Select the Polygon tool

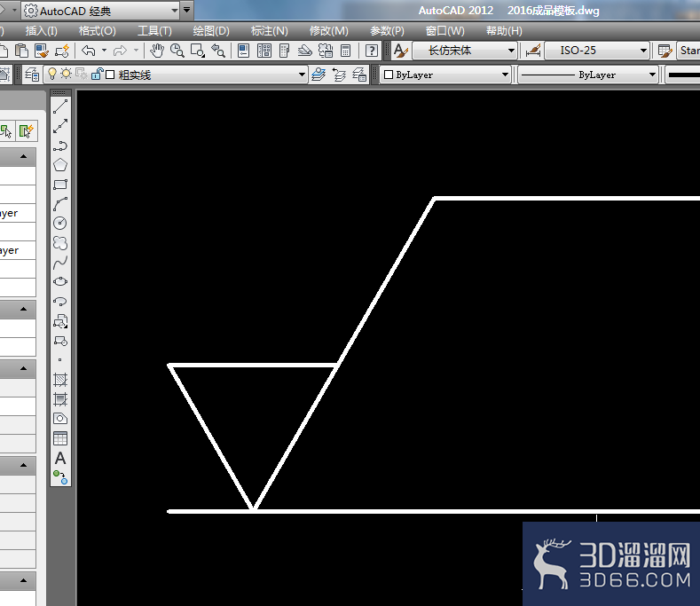tap(60, 165)
